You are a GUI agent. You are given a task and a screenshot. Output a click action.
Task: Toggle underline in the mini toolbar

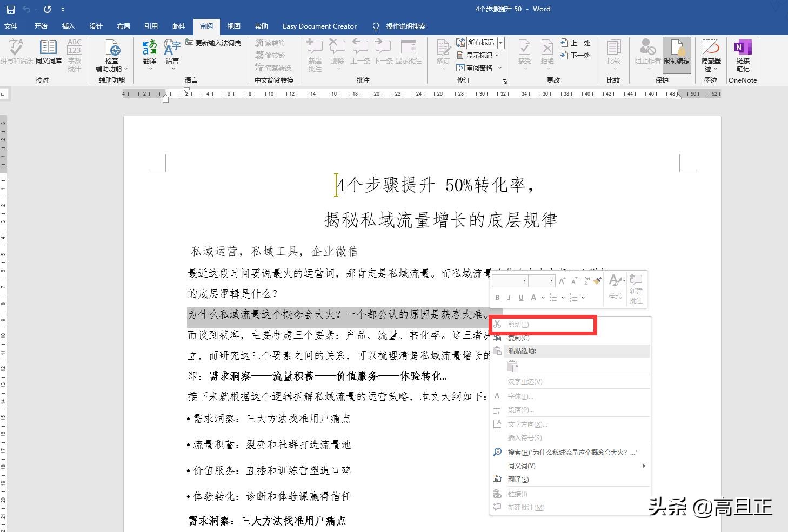pyautogui.click(x=520, y=297)
